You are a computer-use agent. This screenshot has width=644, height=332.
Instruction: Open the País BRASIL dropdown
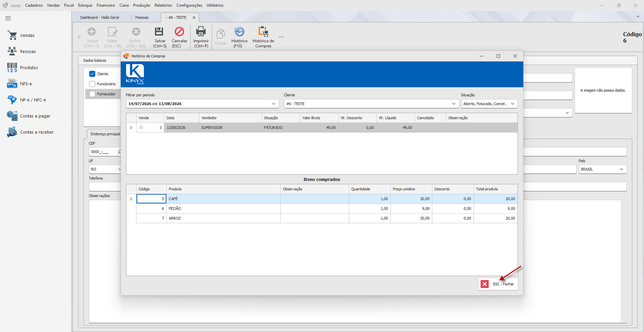tap(621, 169)
